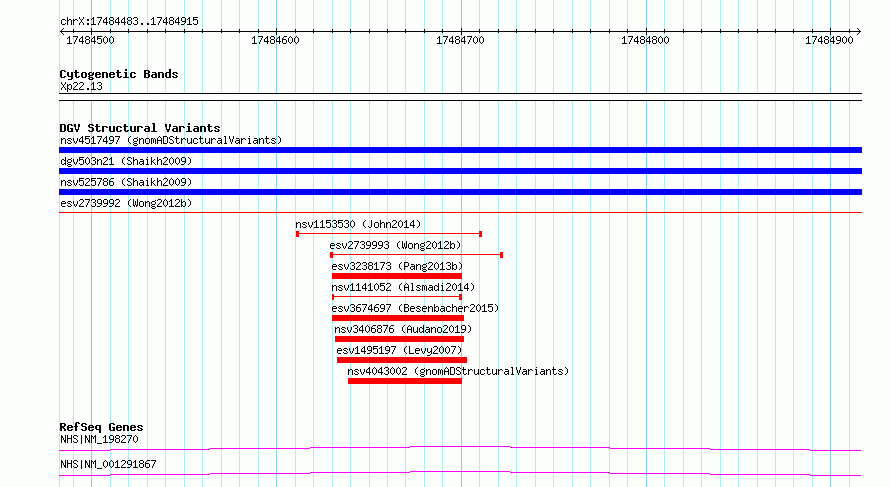Viewport: 890px width, 487px height.
Task: Click ruler position 17484900
Action: [x=829, y=40]
